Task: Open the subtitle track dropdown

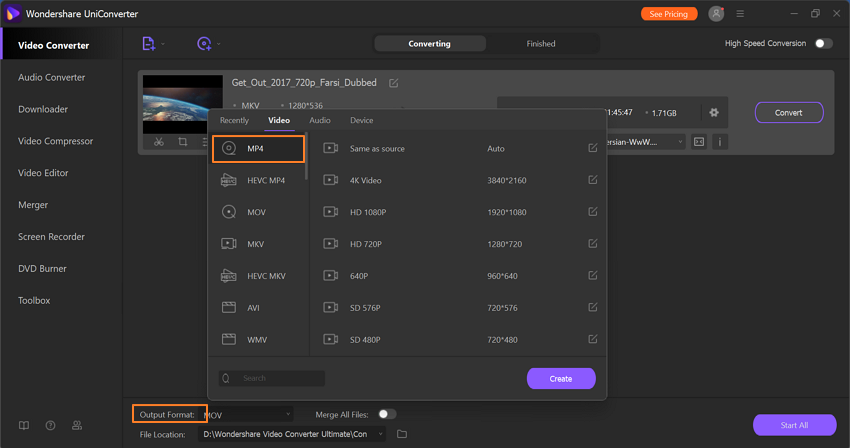Action: [645, 142]
